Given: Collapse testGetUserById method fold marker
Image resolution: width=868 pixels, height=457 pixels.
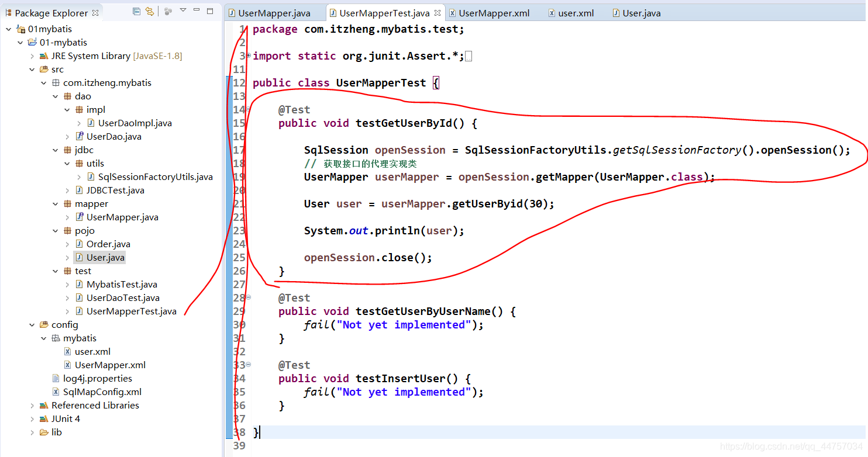Looking at the screenshot, I should [x=249, y=109].
